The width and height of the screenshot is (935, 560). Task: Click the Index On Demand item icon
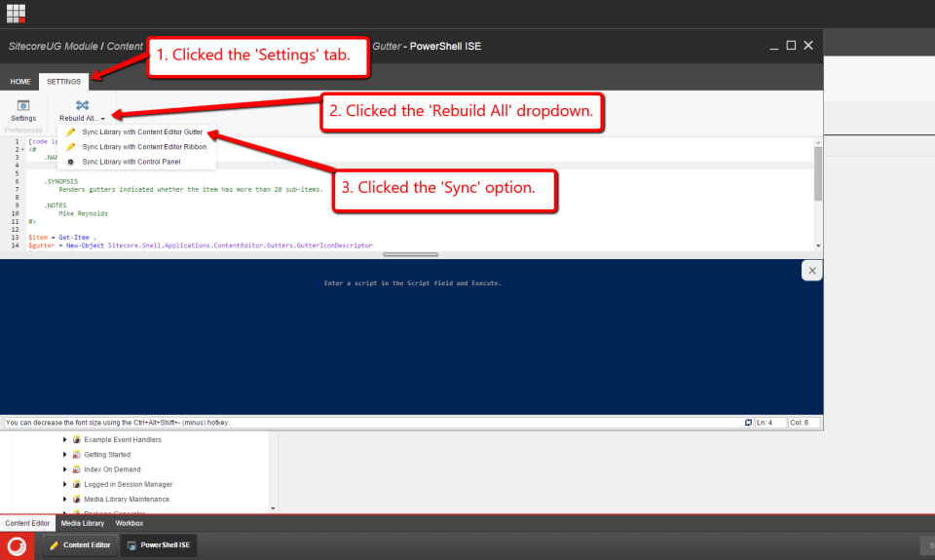pos(77,469)
